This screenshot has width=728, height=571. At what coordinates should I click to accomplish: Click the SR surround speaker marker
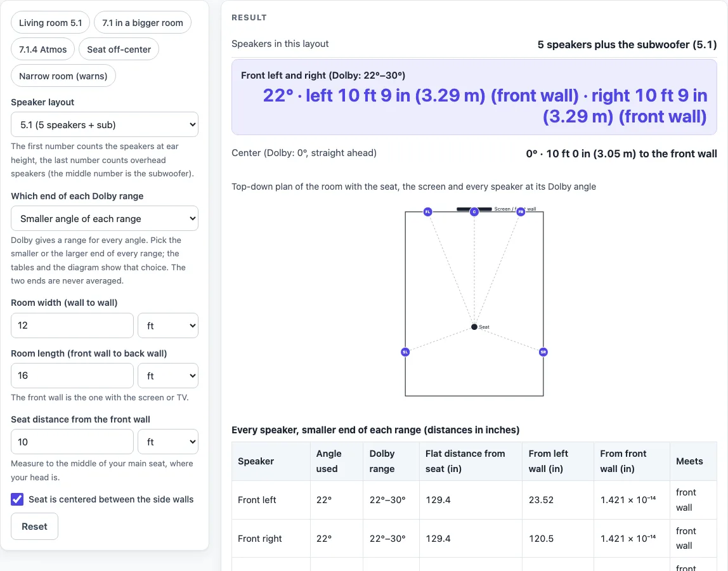(x=543, y=352)
